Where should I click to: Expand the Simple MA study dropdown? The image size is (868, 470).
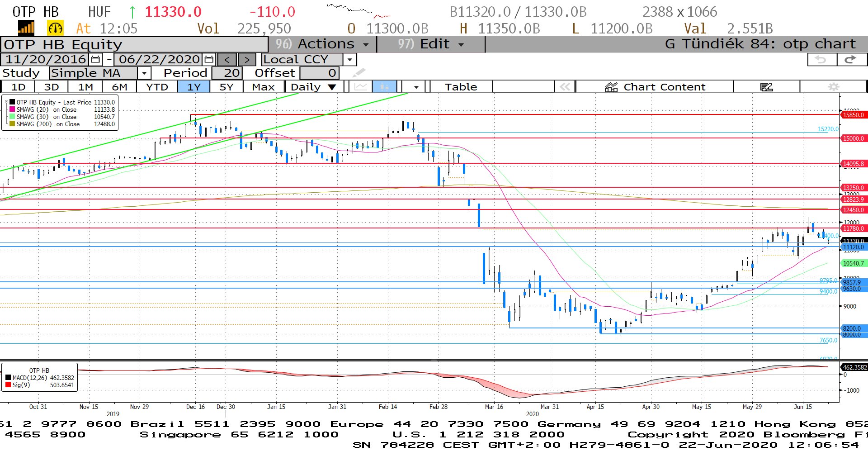point(144,73)
